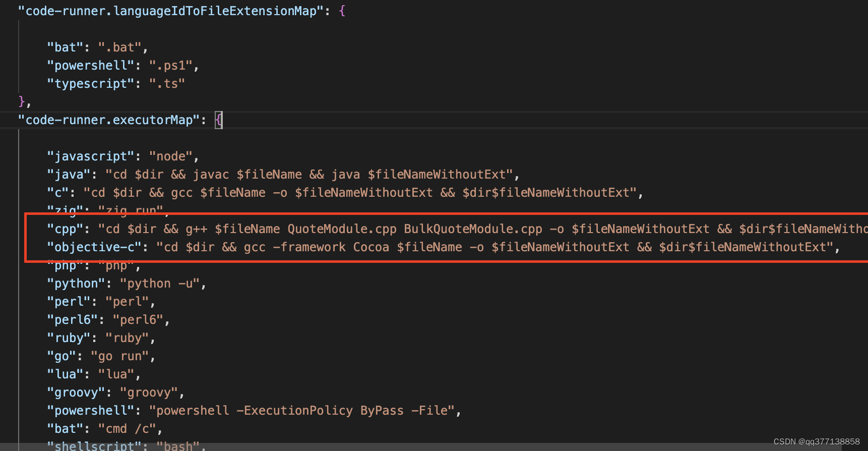Click the "c" gcc executor command
Viewport: 868px width, 451px height.
pyautogui.click(x=345, y=193)
